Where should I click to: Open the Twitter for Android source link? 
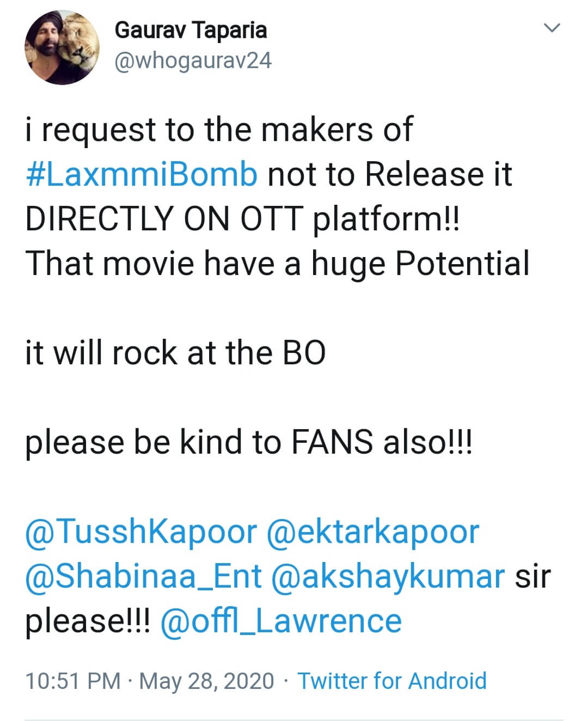(x=392, y=681)
